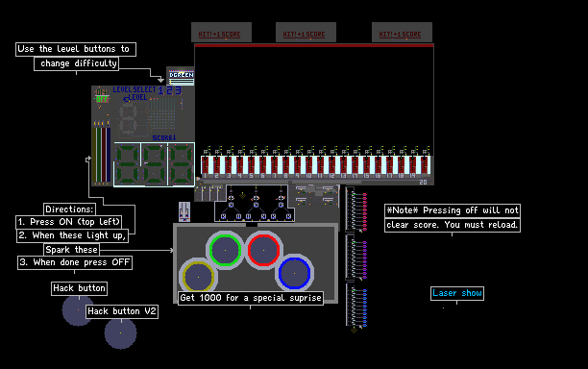Spark the green ring target

[225, 250]
